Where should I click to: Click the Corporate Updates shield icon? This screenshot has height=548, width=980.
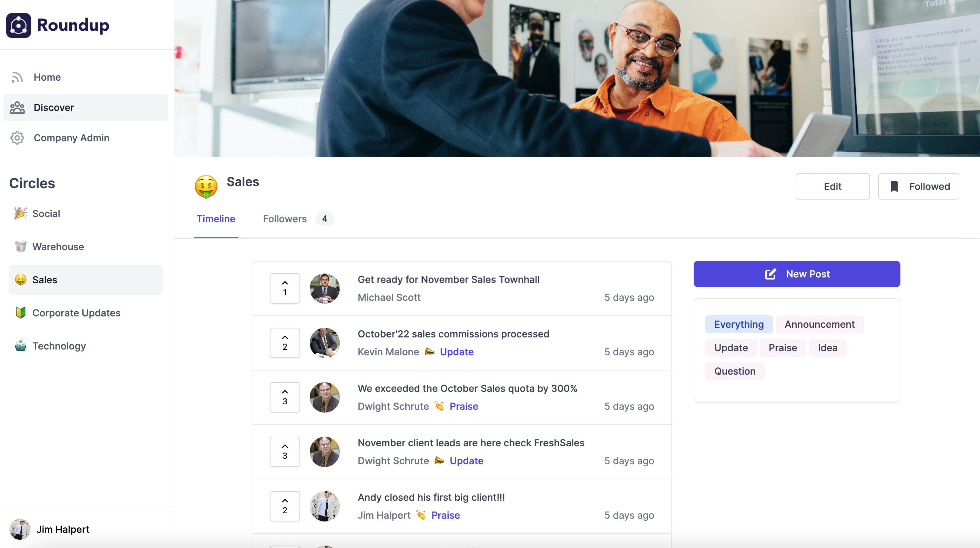tap(21, 313)
